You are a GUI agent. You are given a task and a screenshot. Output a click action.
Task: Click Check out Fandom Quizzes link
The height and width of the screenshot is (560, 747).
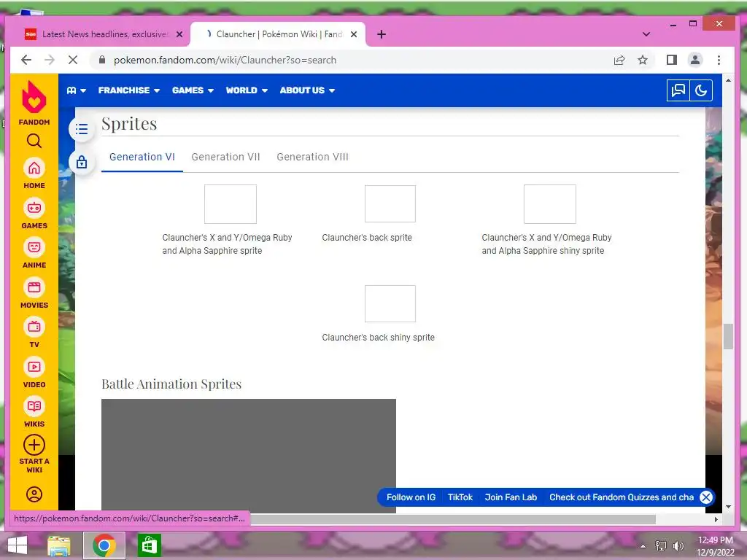coord(622,497)
